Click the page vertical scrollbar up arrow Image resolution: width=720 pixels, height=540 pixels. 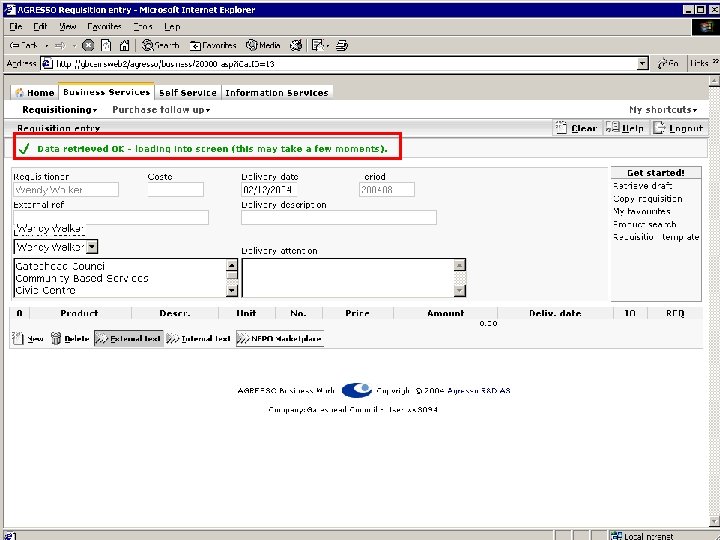(x=714, y=81)
